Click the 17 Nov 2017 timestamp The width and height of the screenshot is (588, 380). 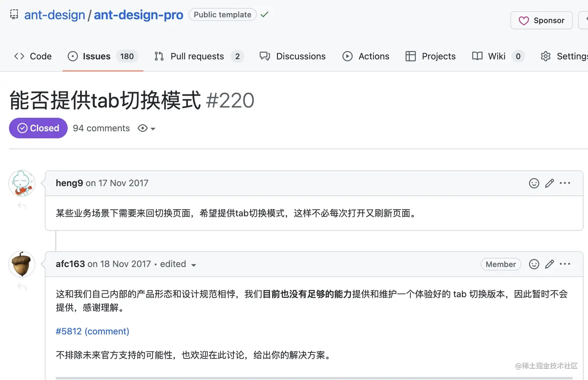pyautogui.click(x=123, y=183)
